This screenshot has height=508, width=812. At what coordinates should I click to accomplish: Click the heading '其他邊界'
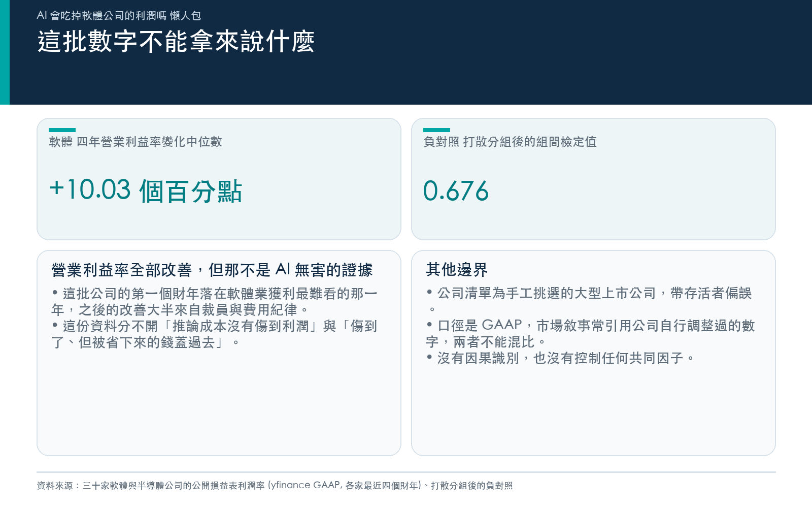tap(457, 269)
